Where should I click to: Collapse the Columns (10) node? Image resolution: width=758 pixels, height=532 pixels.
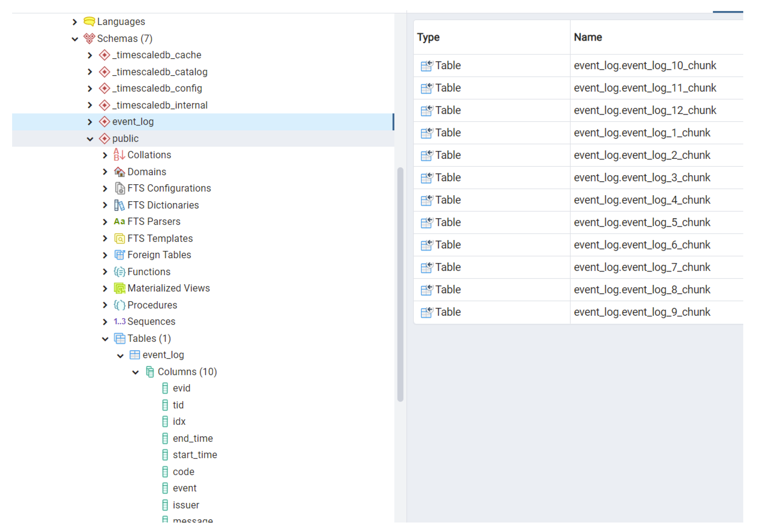tap(136, 372)
